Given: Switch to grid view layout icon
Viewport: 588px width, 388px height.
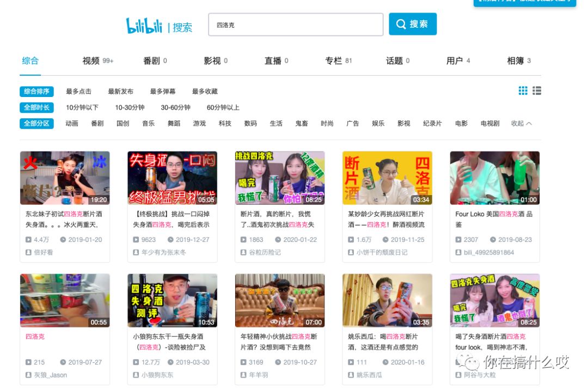Looking at the screenshot, I should click(x=523, y=91).
